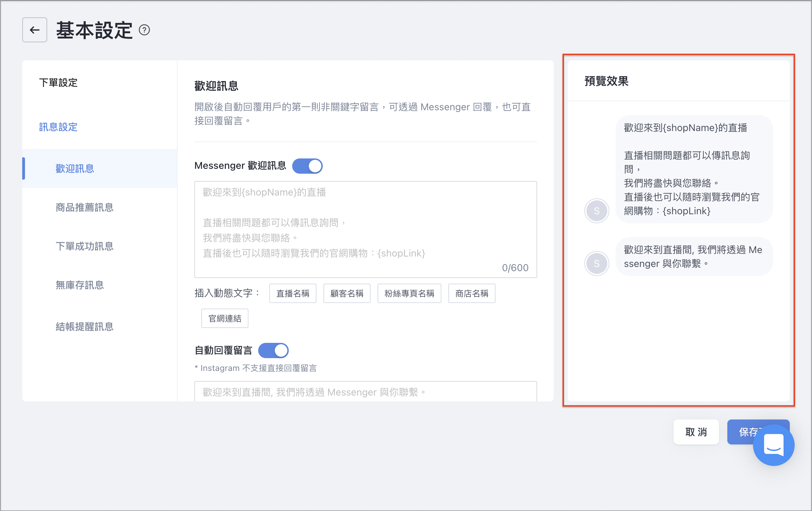Open the chat support bubble icon

pyautogui.click(x=773, y=445)
